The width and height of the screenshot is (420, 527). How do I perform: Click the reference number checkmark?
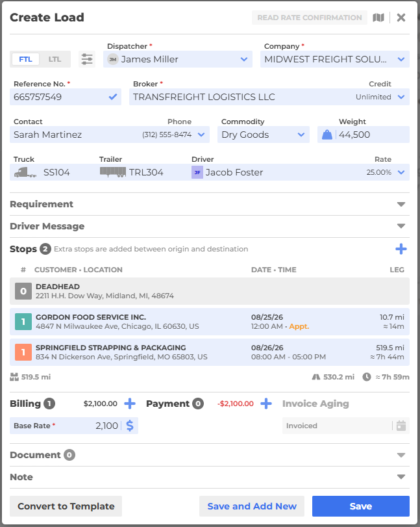[x=113, y=97]
